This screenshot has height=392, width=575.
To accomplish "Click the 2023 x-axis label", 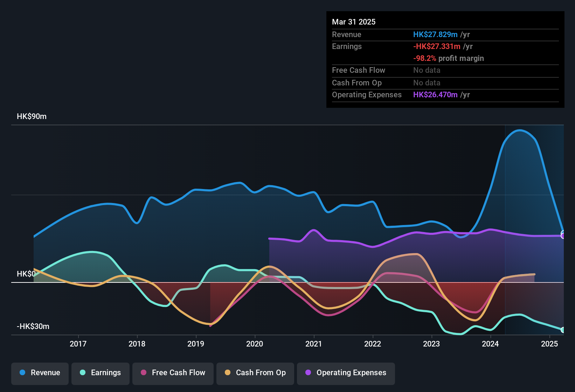I will click(431, 344).
